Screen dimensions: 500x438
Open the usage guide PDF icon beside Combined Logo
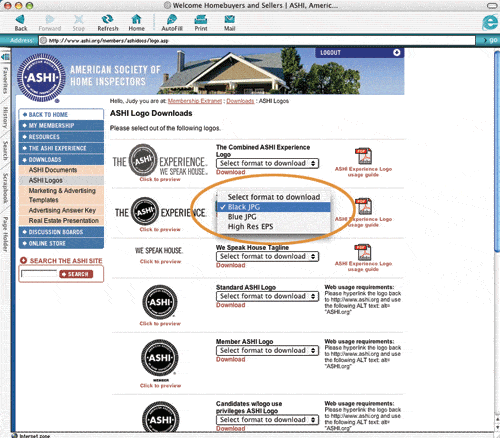363,156
